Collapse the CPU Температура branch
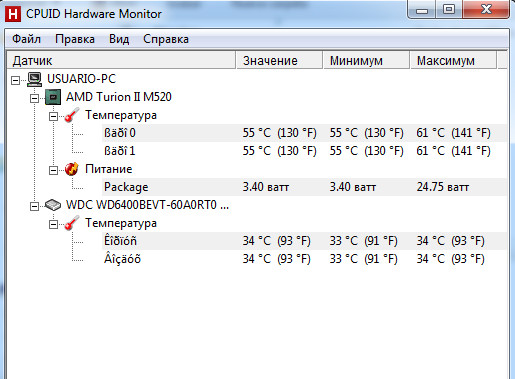 pos(53,116)
